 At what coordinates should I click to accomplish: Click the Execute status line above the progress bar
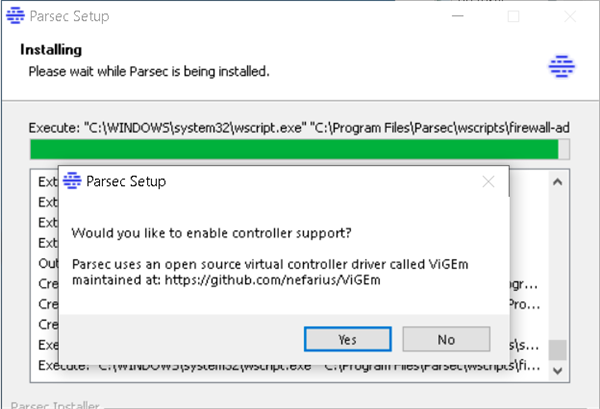click(x=290, y=127)
